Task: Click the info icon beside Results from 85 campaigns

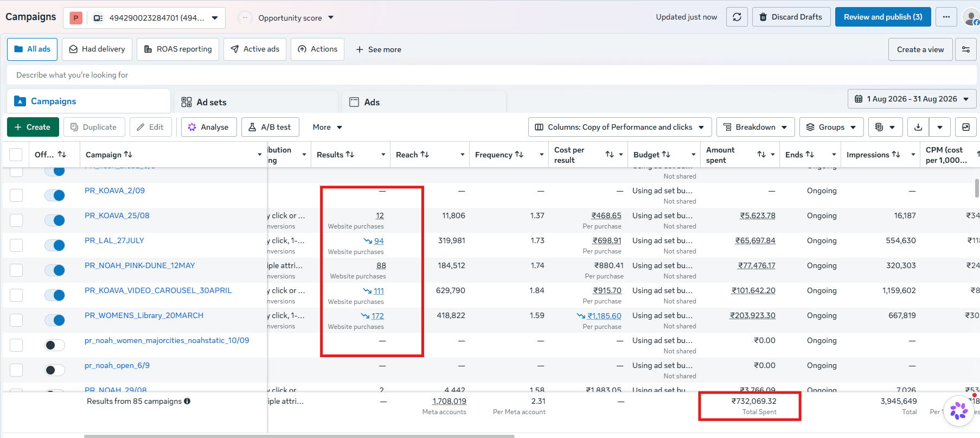Action: click(187, 401)
